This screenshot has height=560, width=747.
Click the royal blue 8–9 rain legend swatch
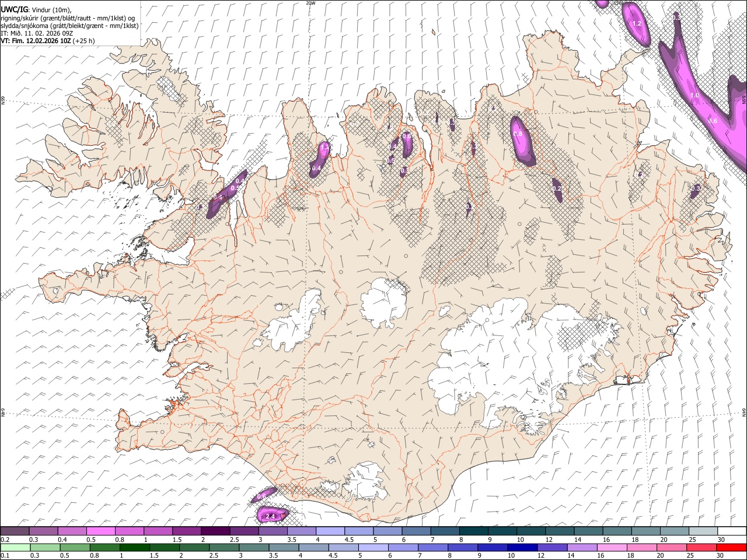click(463, 547)
